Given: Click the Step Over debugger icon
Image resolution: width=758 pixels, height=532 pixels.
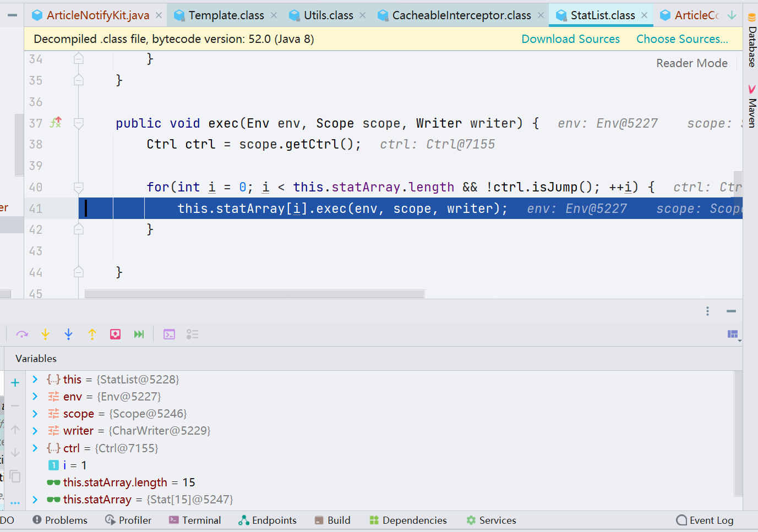Looking at the screenshot, I should (22, 334).
